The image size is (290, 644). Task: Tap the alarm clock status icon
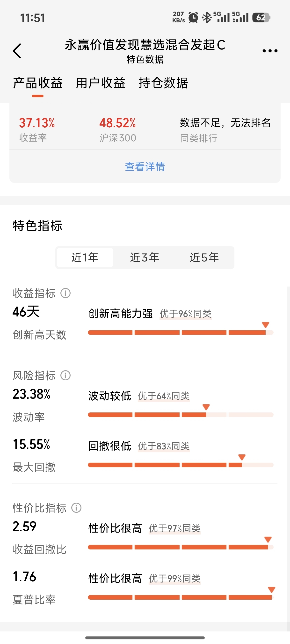(x=193, y=18)
